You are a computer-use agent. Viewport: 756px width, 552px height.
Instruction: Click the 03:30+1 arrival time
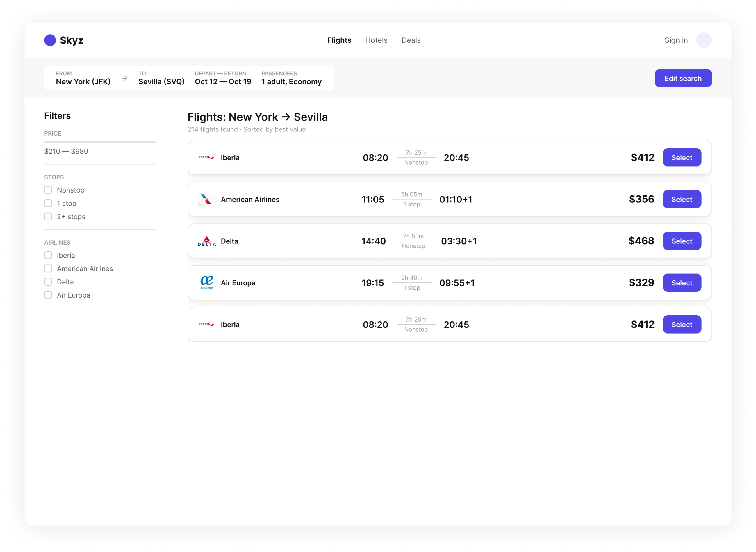(459, 241)
